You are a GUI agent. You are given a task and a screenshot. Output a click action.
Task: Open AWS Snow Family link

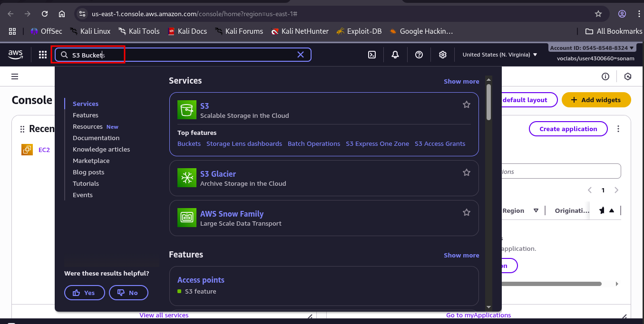pos(232,214)
